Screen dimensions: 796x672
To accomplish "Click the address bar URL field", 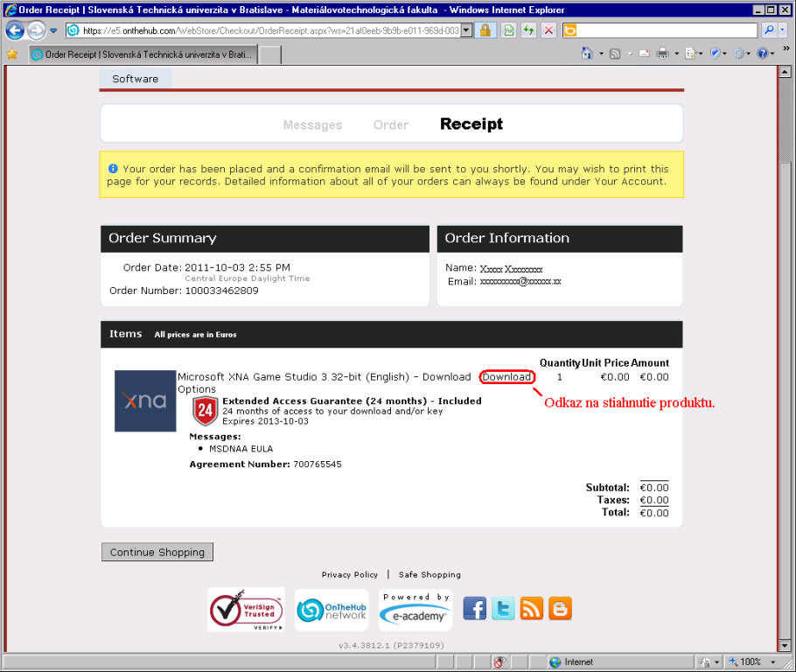I will tap(264, 31).
